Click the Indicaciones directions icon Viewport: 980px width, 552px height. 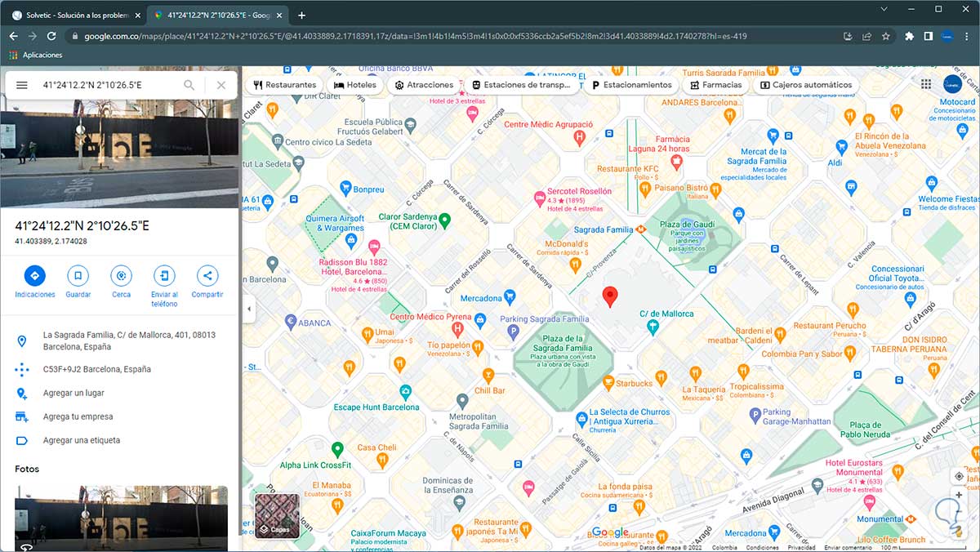pyautogui.click(x=34, y=275)
